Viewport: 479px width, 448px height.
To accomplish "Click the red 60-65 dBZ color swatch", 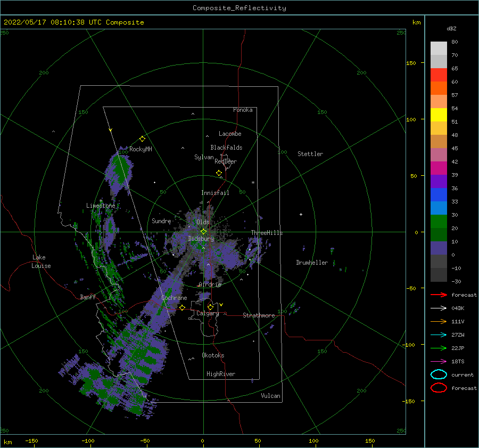I will pos(439,75).
